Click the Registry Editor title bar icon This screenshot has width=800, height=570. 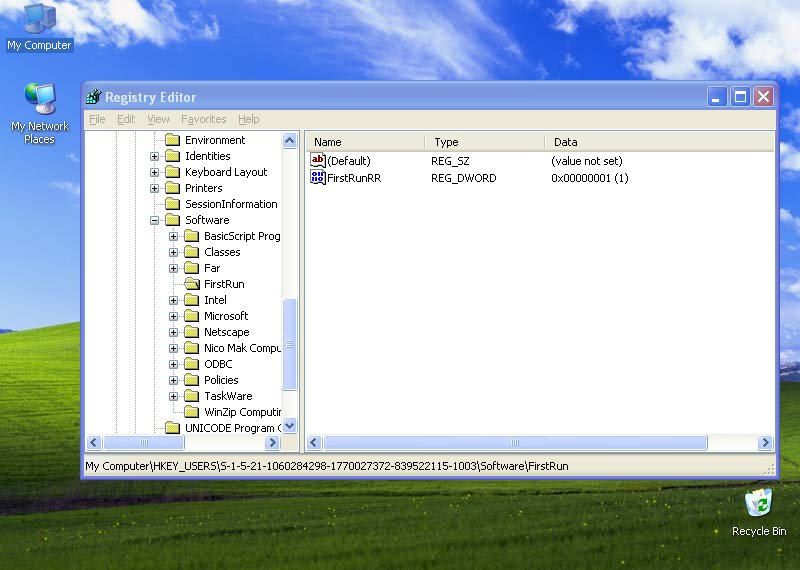pos(94,97)
